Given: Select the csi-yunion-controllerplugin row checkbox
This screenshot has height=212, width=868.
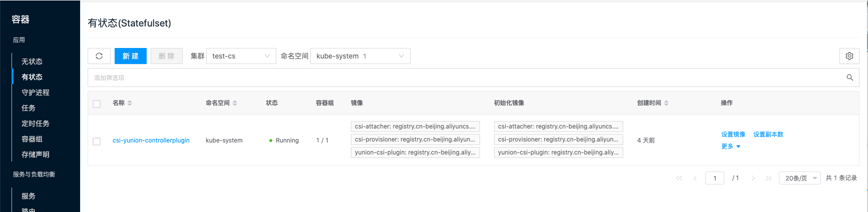Looking at the screenshot, I should [97, 141].
